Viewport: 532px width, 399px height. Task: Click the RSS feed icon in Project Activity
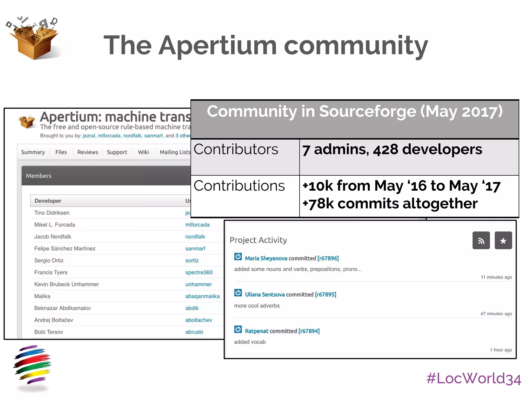(x=481, y=240)
